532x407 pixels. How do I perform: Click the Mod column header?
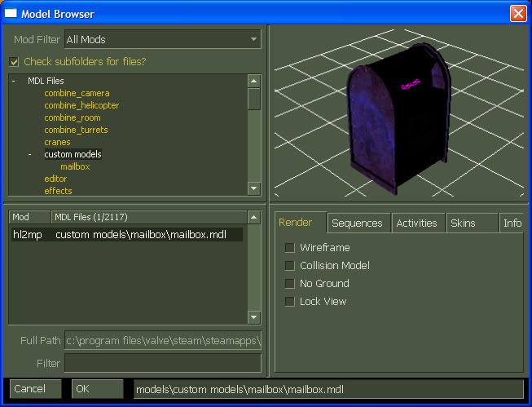pyautogui.click(x=30, y=217)
